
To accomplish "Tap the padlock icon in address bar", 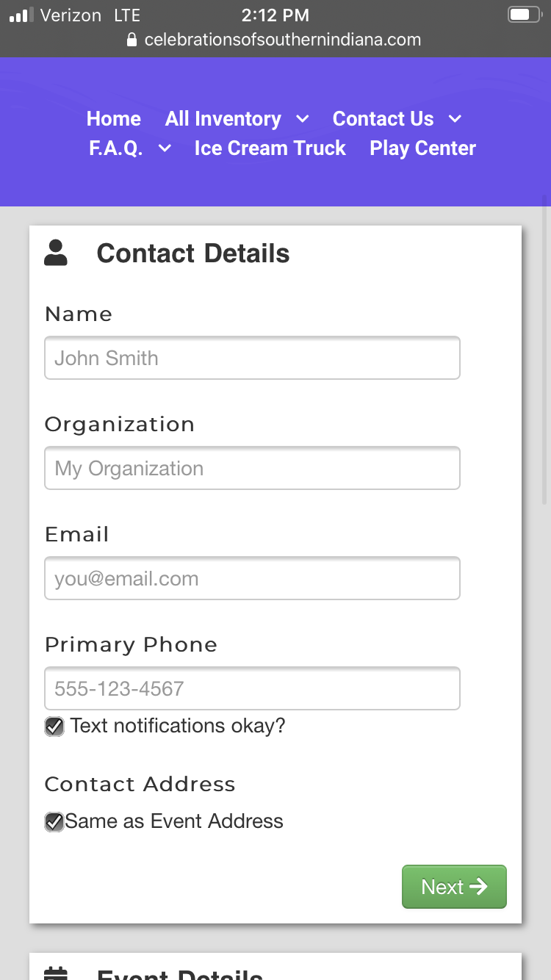I will (x=132, y=40).
